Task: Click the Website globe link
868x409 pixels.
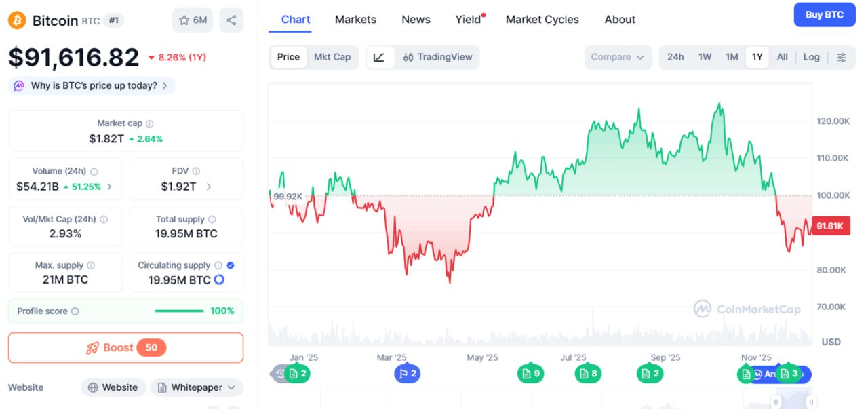Action: (113, 387)
